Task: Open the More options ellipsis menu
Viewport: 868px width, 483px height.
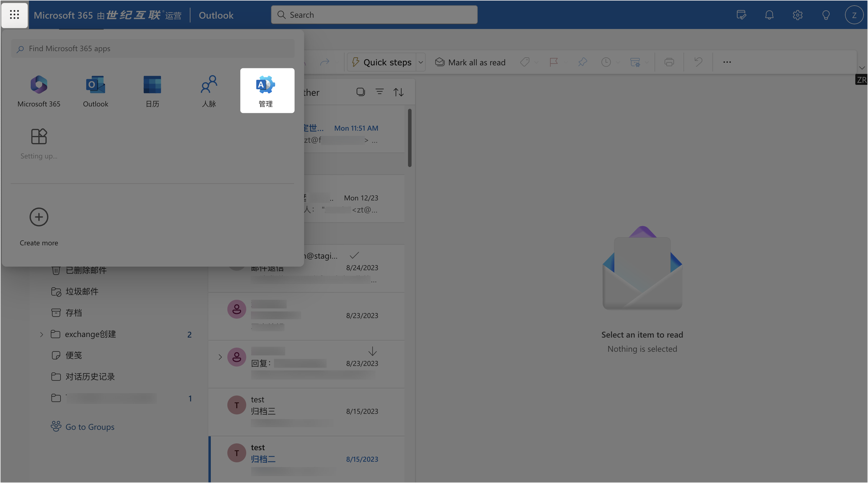Action: click(x=727, y=62)
